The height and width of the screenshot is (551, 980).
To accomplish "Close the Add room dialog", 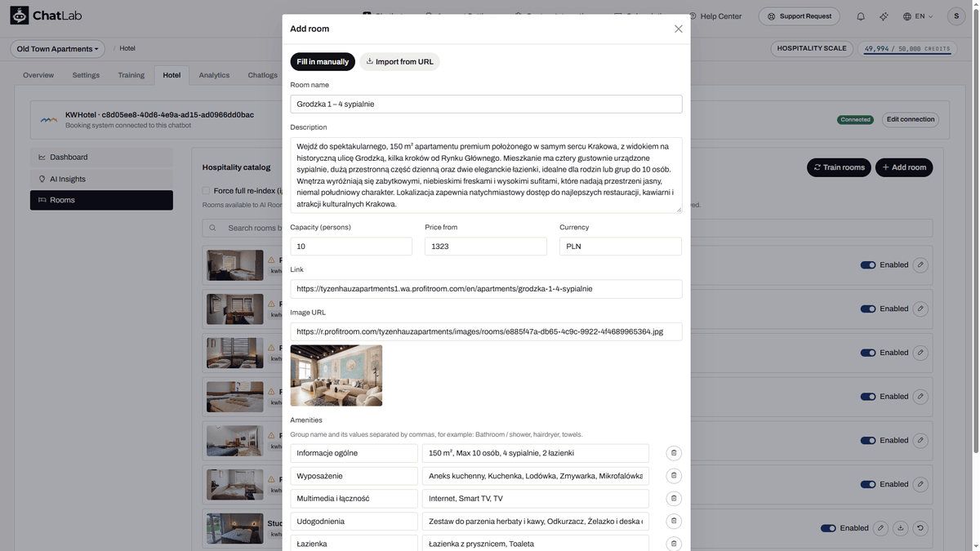I will pos(678,29).
